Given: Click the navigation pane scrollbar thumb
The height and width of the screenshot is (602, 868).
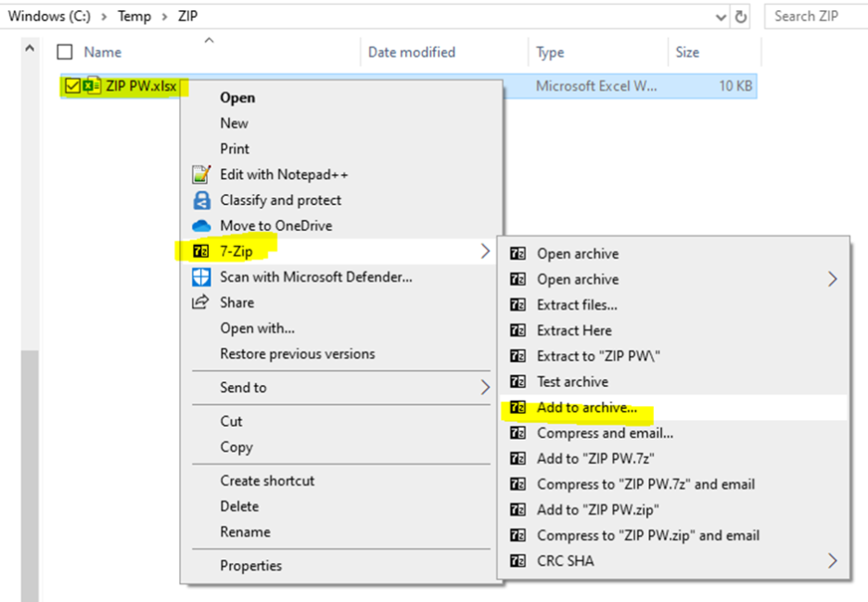Looking at the screenshot, I should tap(30, 476).
